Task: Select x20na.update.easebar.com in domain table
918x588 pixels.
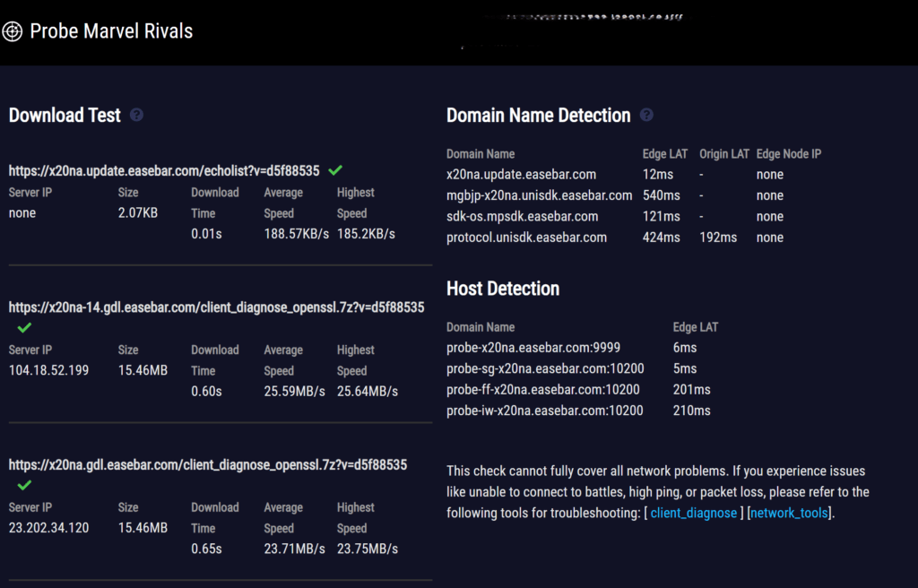Action: (521, 175)
